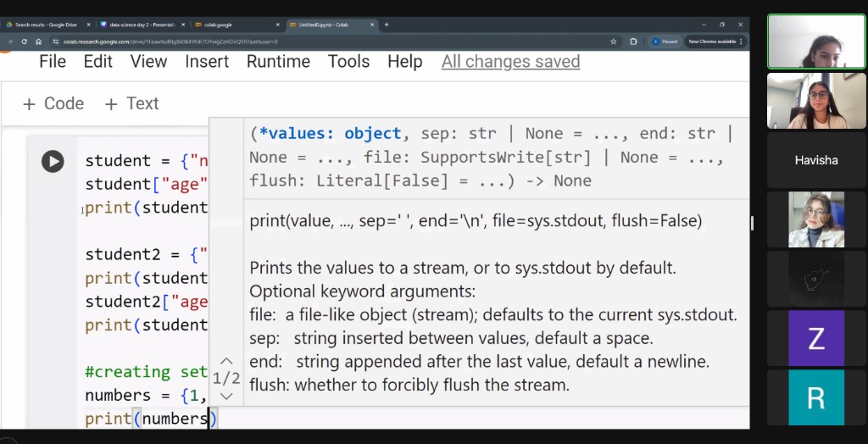Show next signature with down chevron
Viewport: 868px width, 444px height.
(226, 396)
